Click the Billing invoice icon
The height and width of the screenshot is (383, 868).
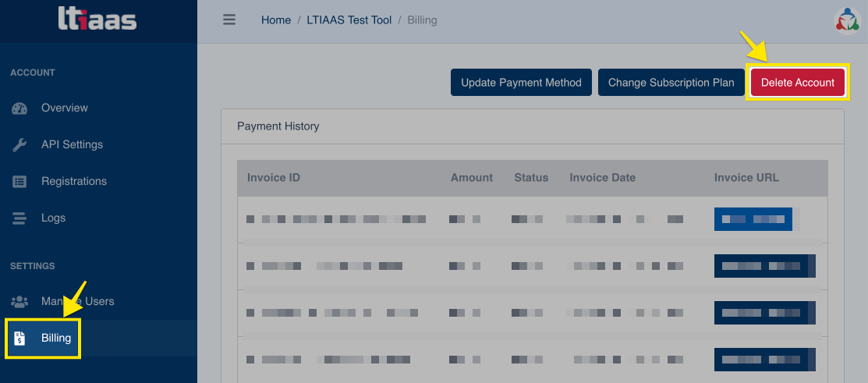(19, 339)
